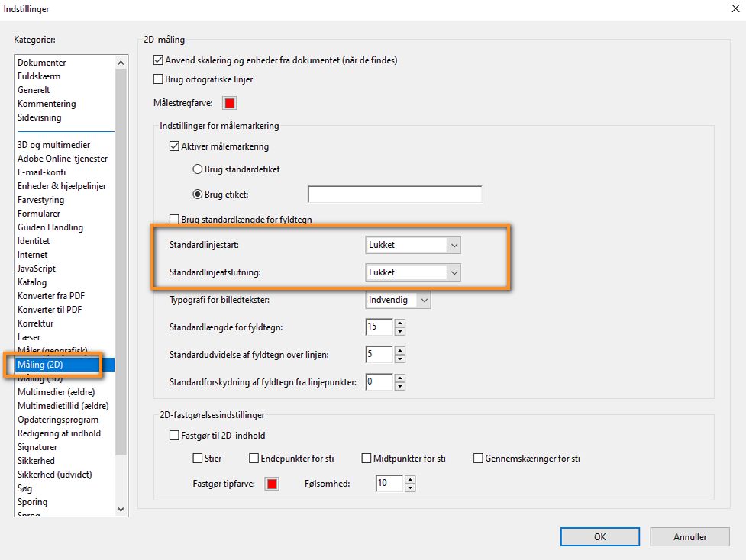Decrease Standardforskydning af fyldtegn with down arrow
This screenshot has height=560, width=746.
[x=400, y=387]
